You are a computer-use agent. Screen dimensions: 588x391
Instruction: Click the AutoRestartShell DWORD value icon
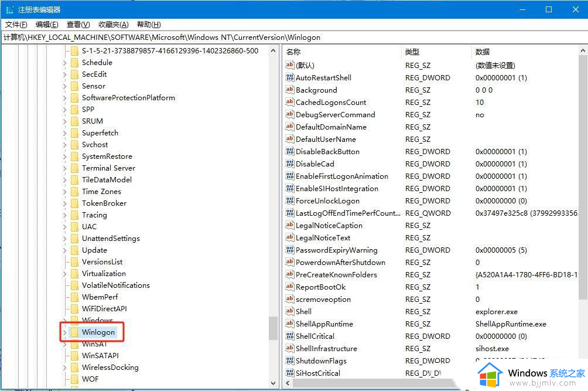tap(289, 78)
